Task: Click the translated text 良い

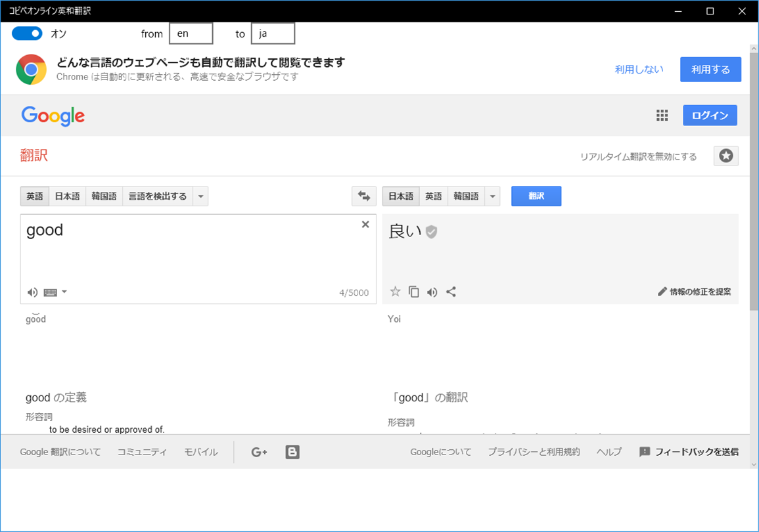Action: 405,231
